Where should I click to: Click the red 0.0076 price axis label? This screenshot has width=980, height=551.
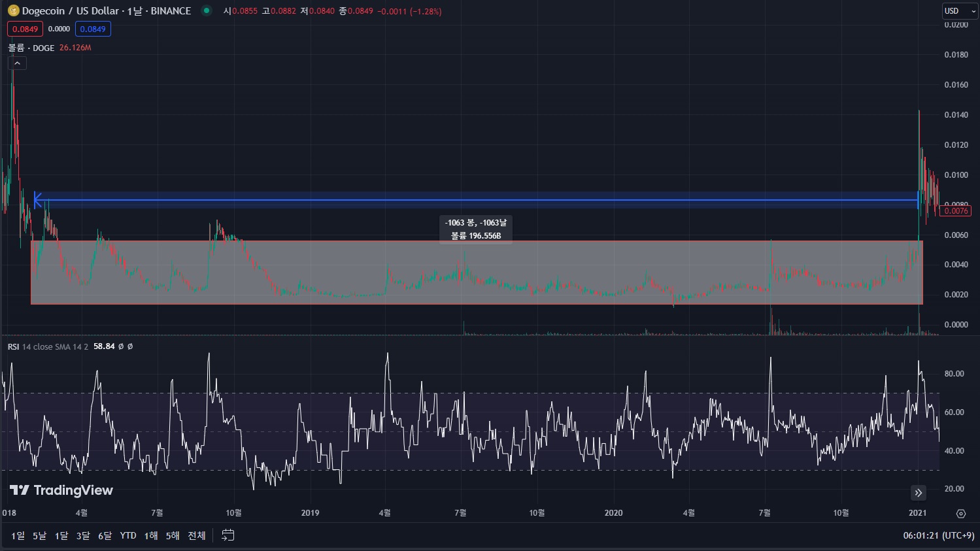(x=956, y=210)
